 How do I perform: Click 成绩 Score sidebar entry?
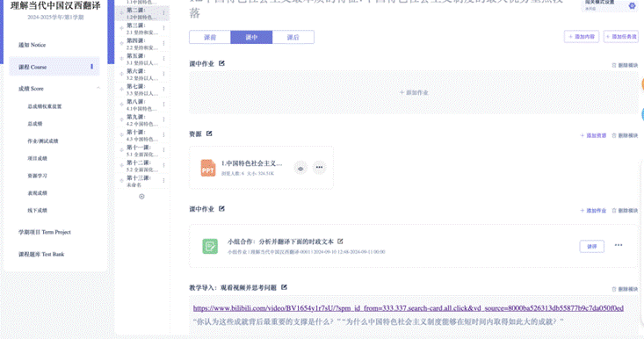[31, 89]
